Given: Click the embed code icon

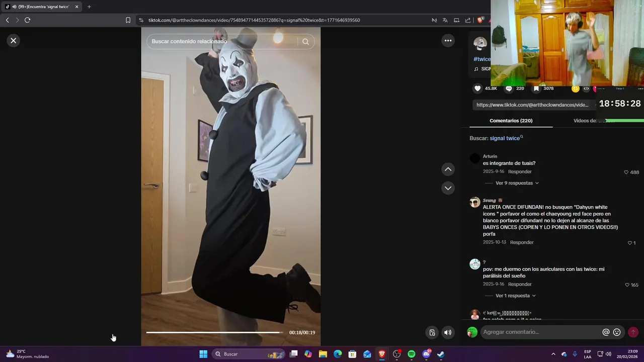Looking at the screenshot, I should (586, 88).
